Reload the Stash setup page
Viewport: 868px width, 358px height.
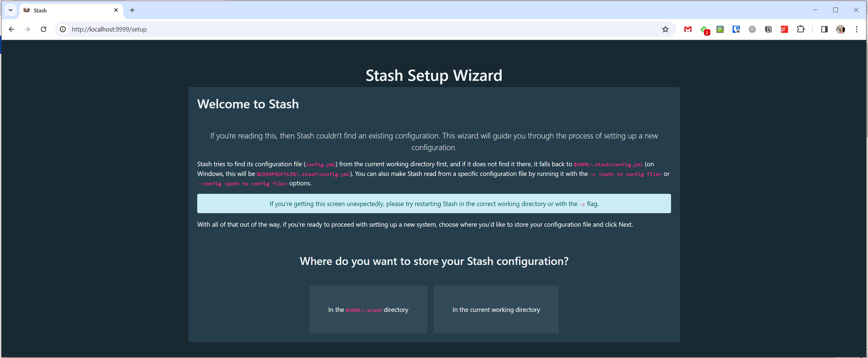point(43,29)
